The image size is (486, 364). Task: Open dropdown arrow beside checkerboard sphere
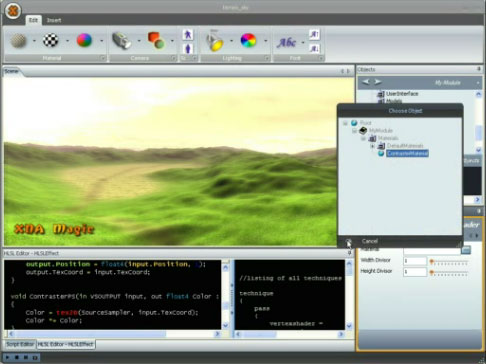pos(67,41)
